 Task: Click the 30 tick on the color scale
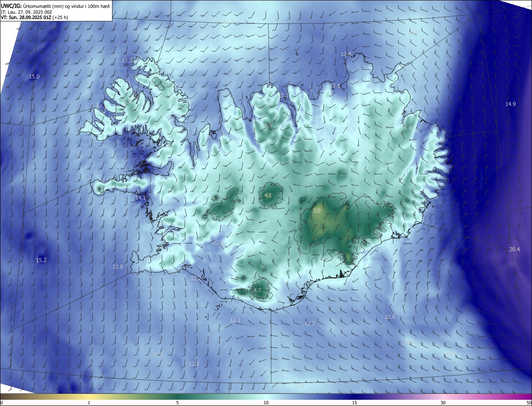pyautogui.click(x=443, y=403)
